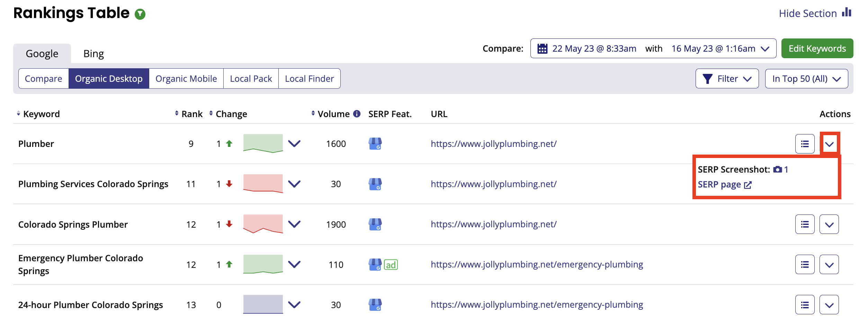Expand the trend chevron for 24-hour Plumber Colorado Springs

[x=294, y=305]
